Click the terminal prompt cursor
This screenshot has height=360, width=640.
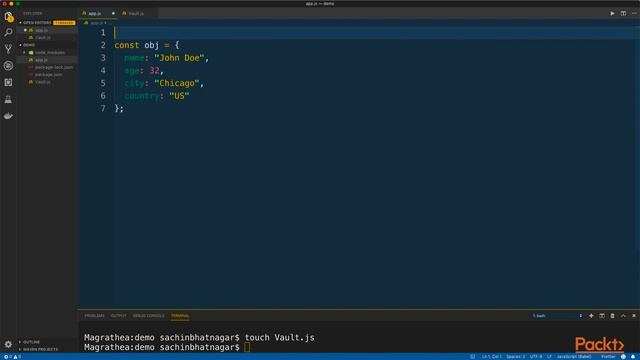247,347
